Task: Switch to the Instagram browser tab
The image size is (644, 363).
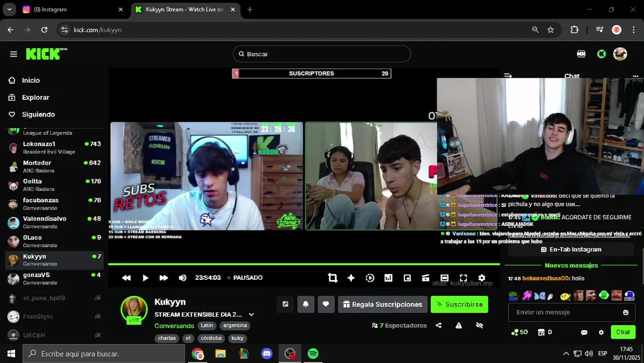Action: [x=72, y=10]
